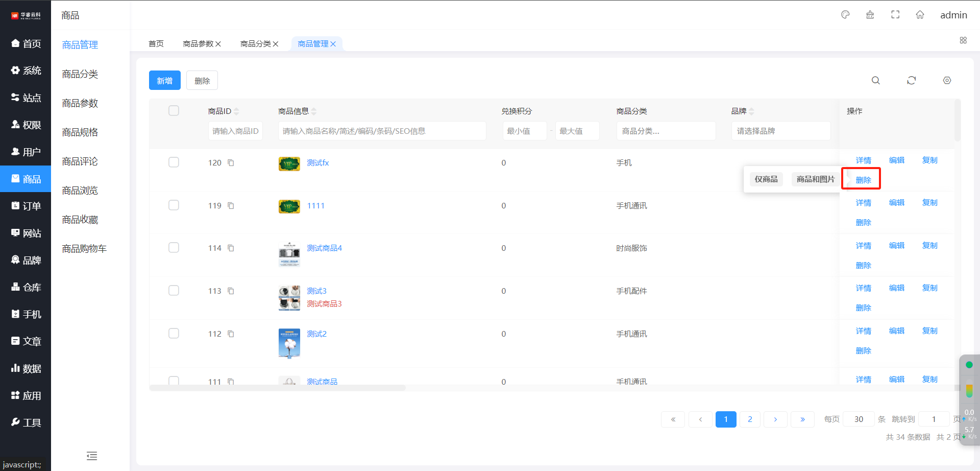Viewport: 980px width, 471px height.
Task: Open the theme palette icon in header
Action: (x=845, y=15)
